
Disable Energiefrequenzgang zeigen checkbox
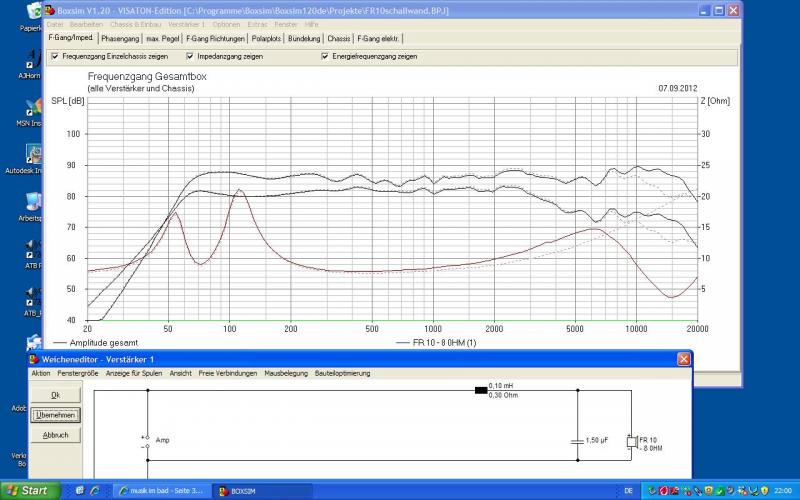pyautogui.click(x=325, y=56)
